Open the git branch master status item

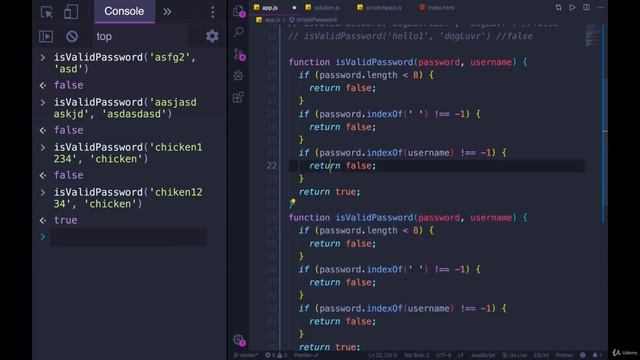coord(246,355)
